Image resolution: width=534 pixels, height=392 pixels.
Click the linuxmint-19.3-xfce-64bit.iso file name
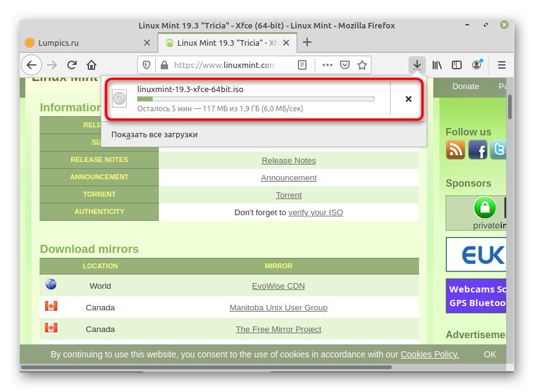[x=190, y=89]
